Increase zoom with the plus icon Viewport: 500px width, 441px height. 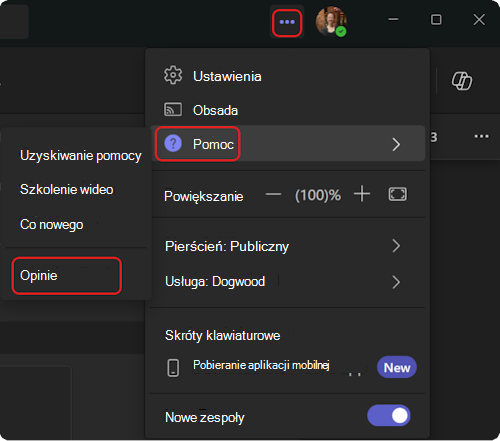pos(362,194)
